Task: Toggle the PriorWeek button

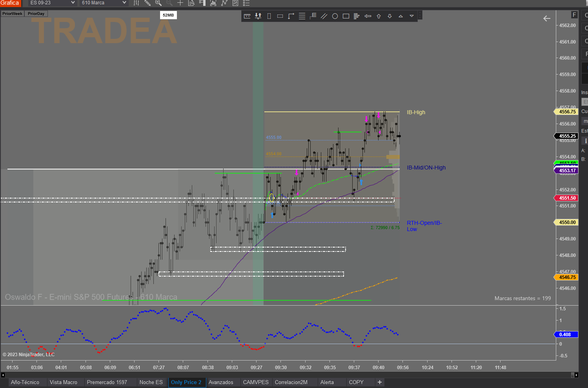Action: pyautogui.click(x=12, y=13)
